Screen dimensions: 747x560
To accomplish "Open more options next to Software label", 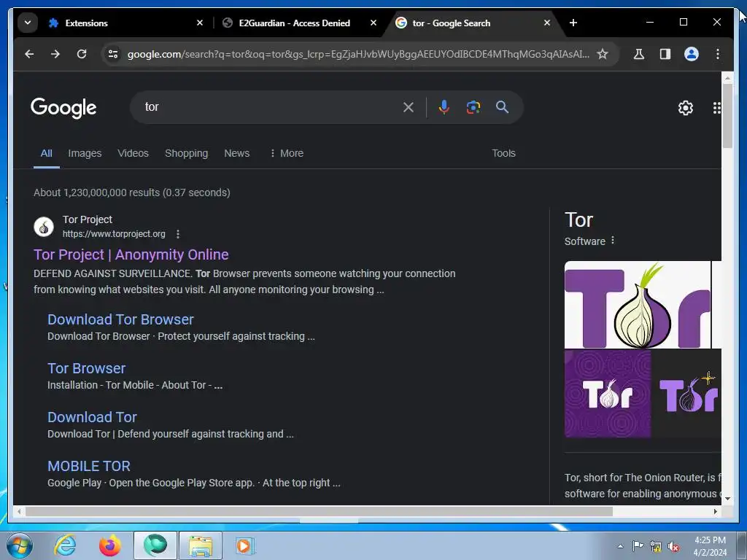I will (613, 241).
